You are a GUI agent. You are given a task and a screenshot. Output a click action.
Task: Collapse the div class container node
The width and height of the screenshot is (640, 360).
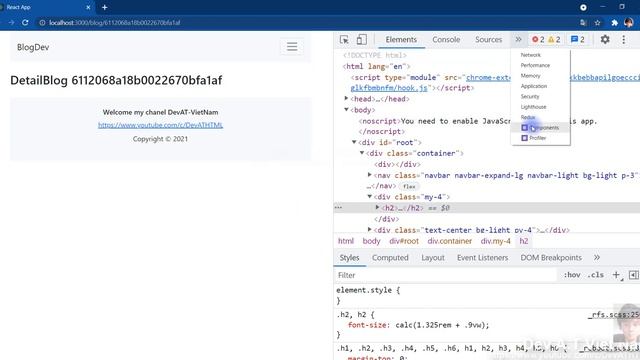(x=362, y=153)
